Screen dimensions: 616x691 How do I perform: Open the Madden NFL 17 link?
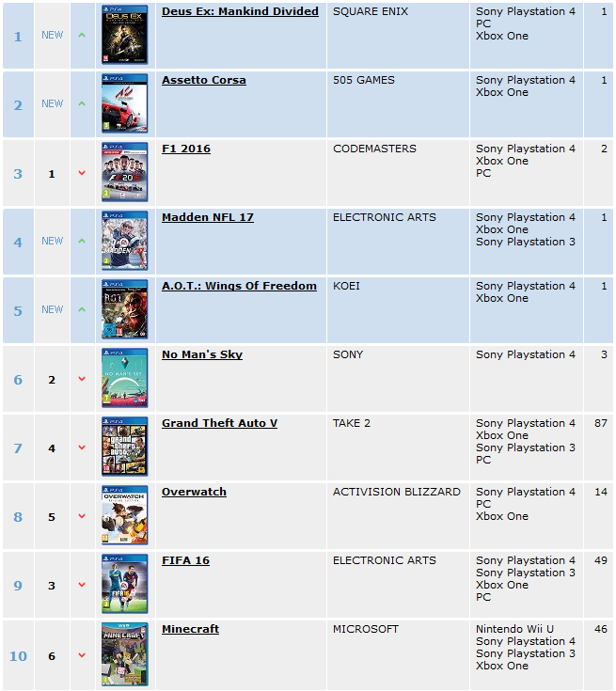[208, 217]
